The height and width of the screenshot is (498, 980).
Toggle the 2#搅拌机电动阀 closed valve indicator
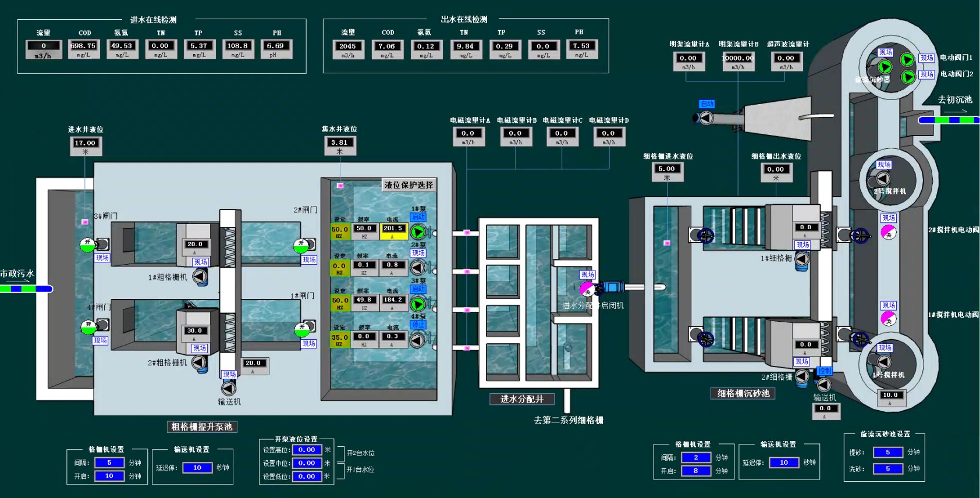click(888, 232)
